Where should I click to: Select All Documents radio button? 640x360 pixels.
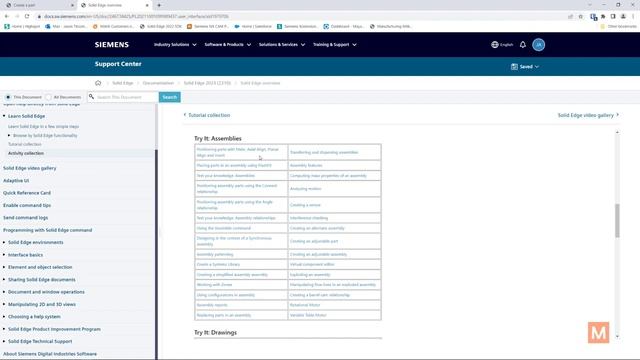click(x=49, y=97)
